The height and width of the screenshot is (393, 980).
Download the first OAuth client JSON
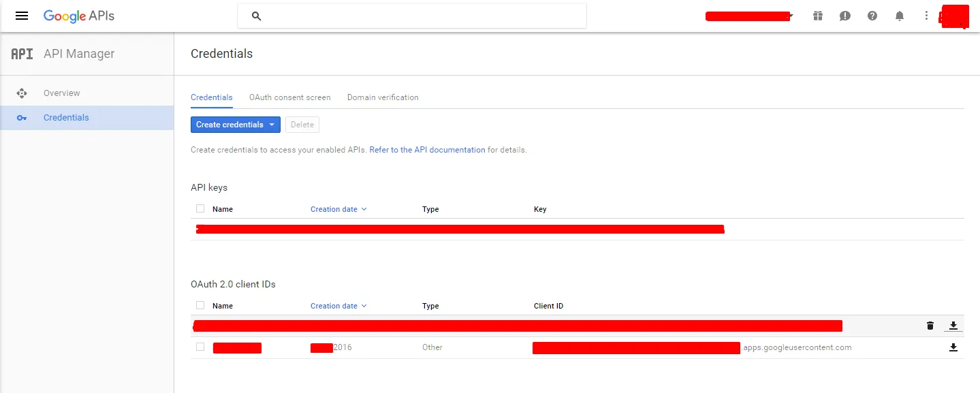coord(953,326)
